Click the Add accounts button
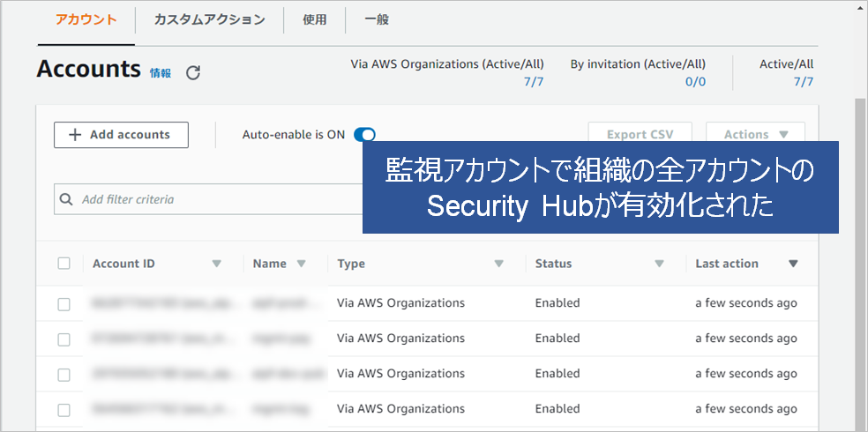 pyautogui.click(x=121, y=135)
